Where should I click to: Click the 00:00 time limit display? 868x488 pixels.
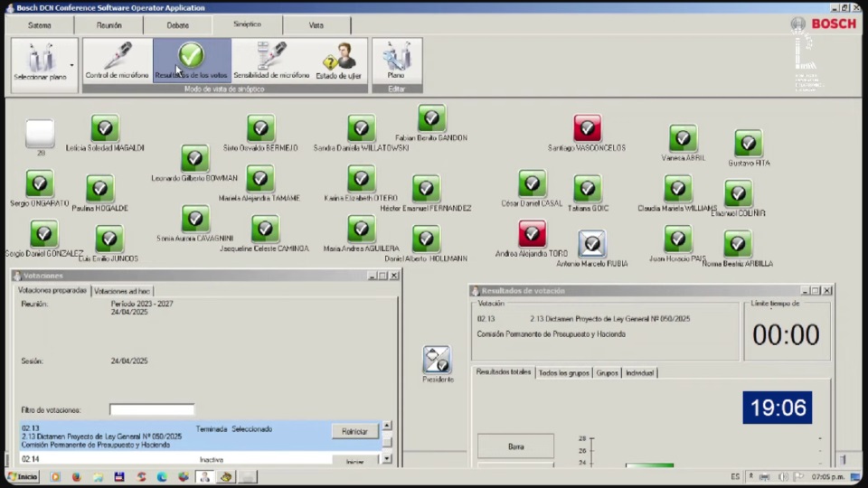(786, 334)
